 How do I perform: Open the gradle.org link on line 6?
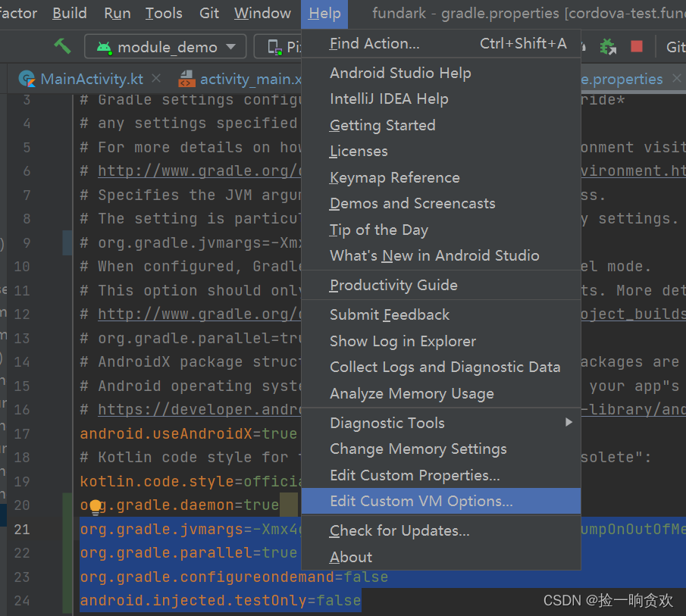pos(197,171)
